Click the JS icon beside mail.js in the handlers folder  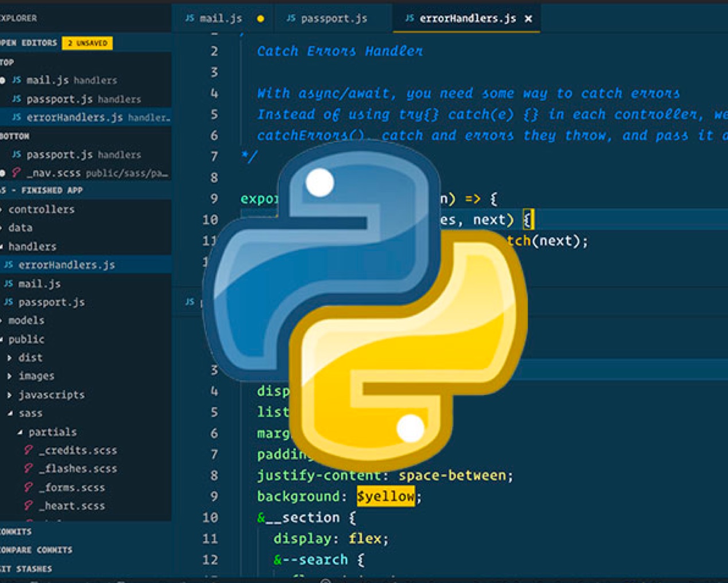click(9, 284)
